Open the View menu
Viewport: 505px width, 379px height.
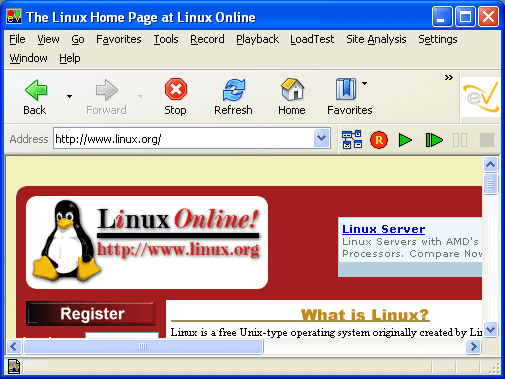tap(48, 39)
